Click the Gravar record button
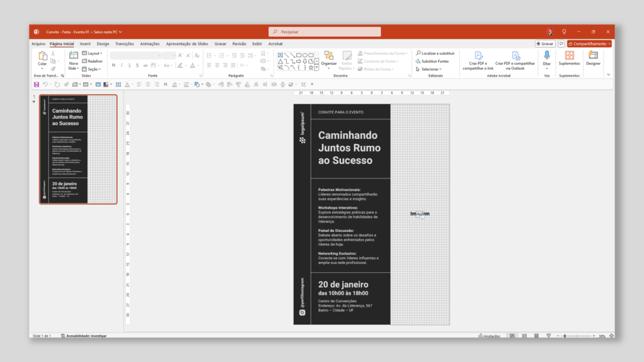This screenshot has width=644, height=362. [545, 43]
